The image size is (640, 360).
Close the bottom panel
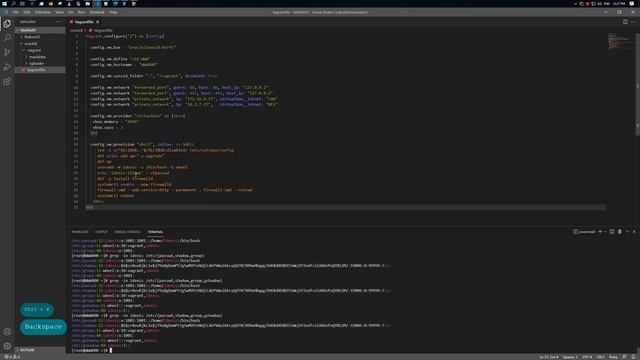[x=634, y=232]
